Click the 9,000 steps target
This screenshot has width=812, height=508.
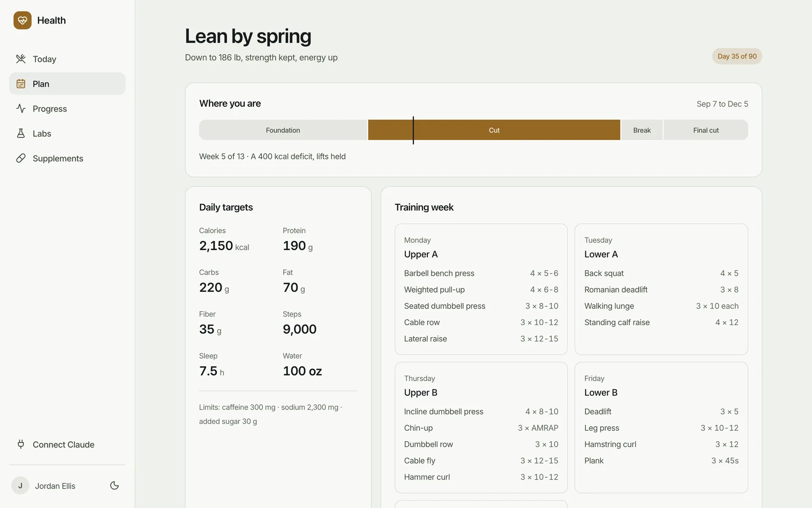[300, 329]
